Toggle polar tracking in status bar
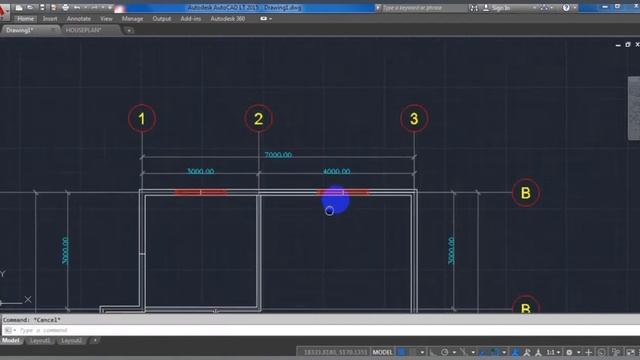This screenshot has width=640, height=360. [444, 352]
